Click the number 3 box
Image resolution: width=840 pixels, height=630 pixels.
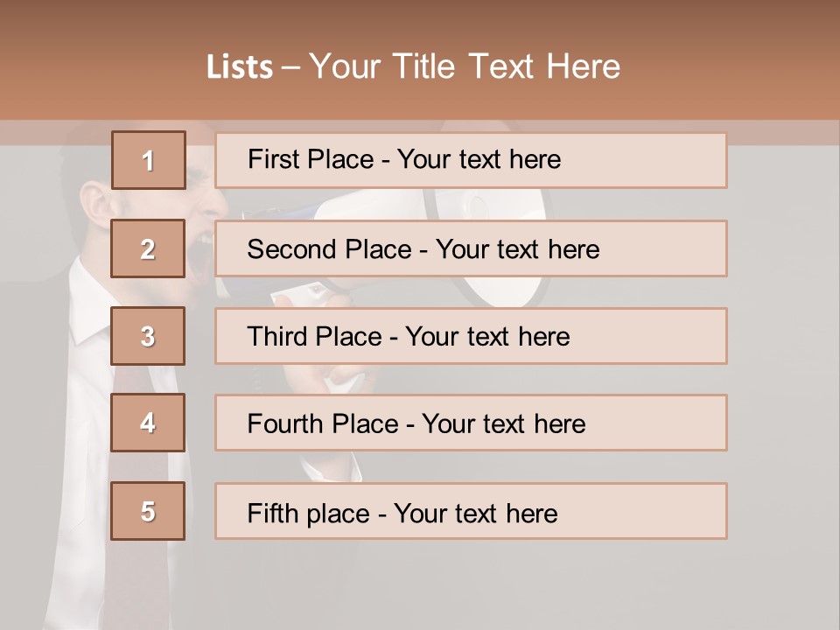pos(148,336)
